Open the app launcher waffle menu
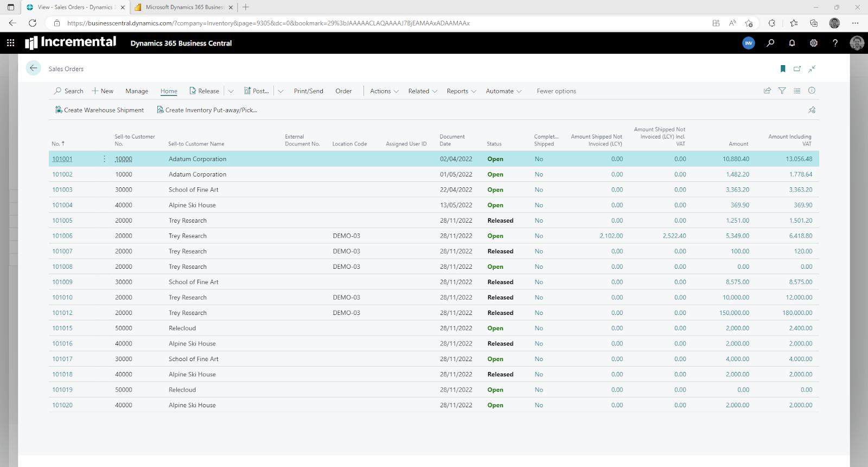The image size is (868, 467). pos(10,43)
